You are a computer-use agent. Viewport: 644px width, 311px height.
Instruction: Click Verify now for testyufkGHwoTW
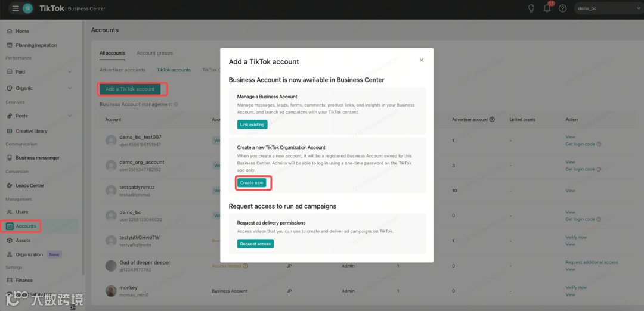coord(576,237)
